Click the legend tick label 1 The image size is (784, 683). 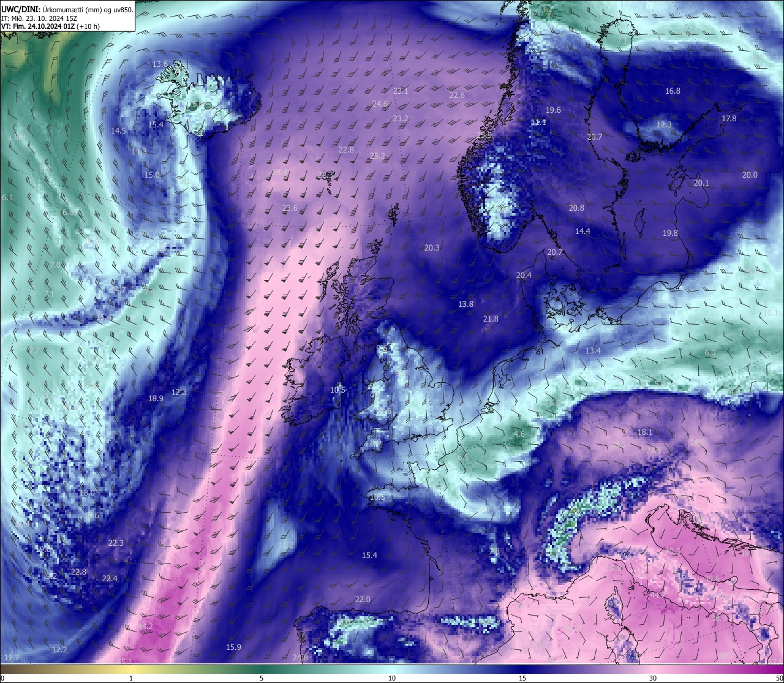(x=131, y=678)
